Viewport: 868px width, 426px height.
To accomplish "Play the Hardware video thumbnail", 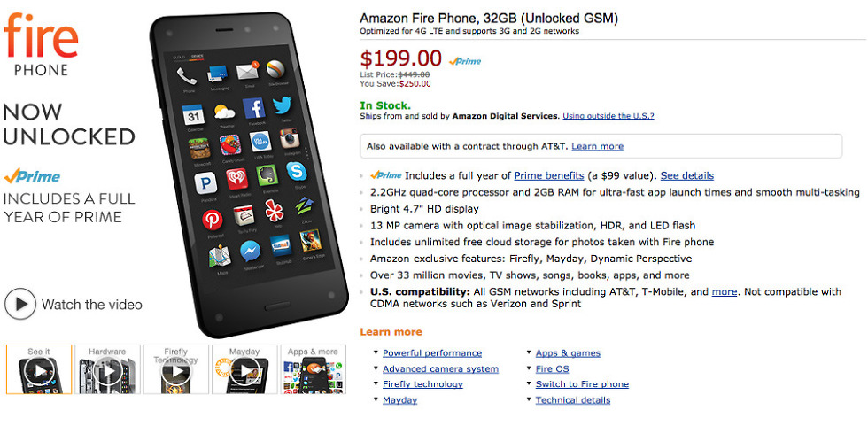I will click(x=107, y=369).
